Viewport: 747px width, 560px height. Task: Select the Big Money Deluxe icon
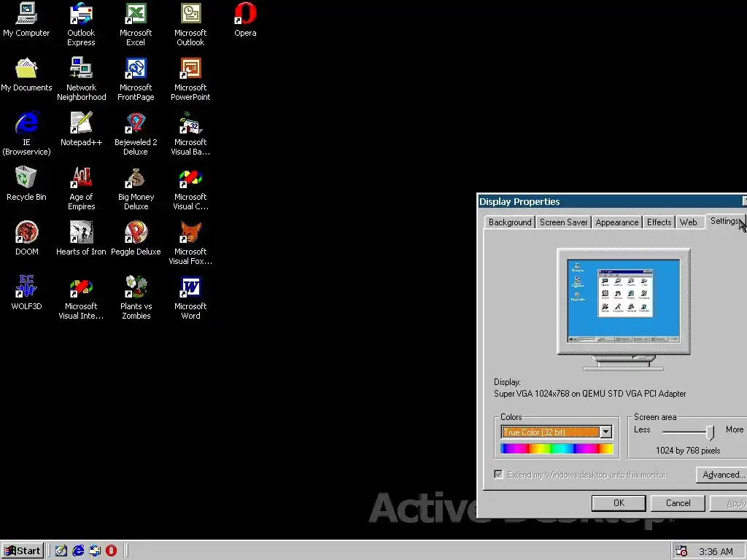pos(136,189)
